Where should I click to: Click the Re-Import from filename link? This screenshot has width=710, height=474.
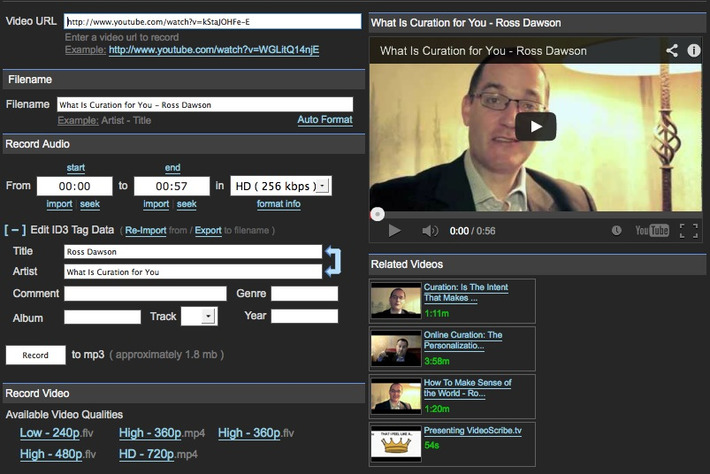[x=145, y=230]
